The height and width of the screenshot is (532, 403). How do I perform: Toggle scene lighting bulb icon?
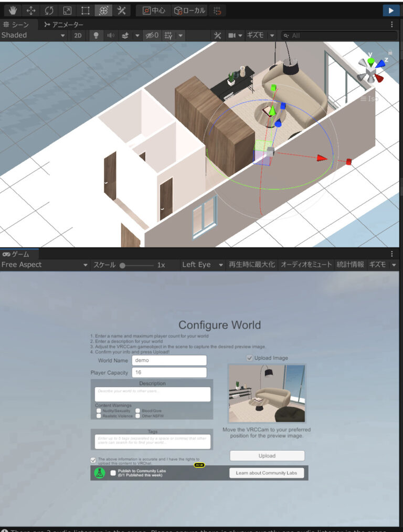click(96, 35)
